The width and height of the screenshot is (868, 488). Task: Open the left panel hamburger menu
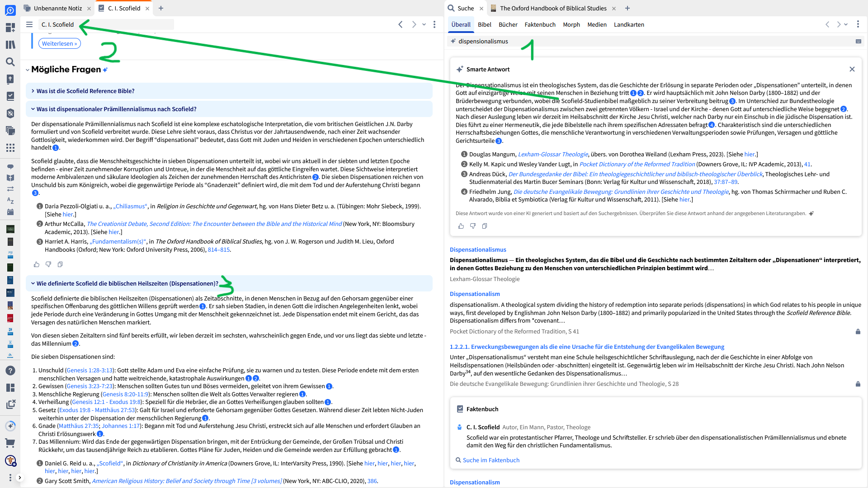[x=29, y=24]
